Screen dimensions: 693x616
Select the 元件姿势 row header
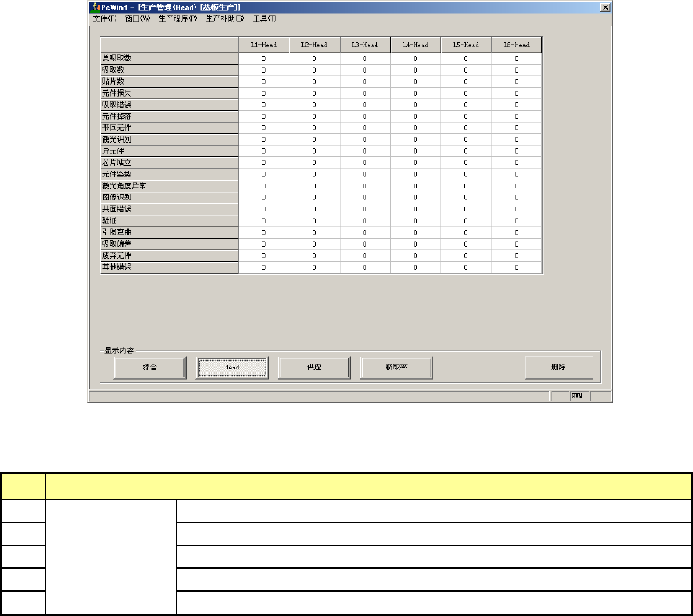(170, 174)
